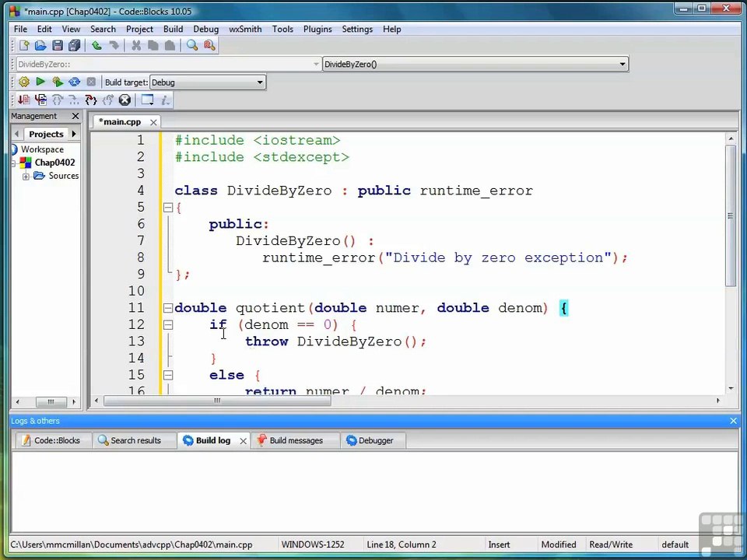Select the Workspace tree item
The height and width of the screenshot is (560, 747).
tap(42, 149)
